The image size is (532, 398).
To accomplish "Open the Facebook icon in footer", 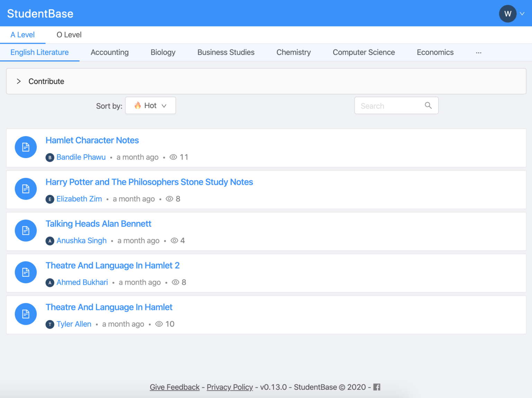I will point(376,387).
